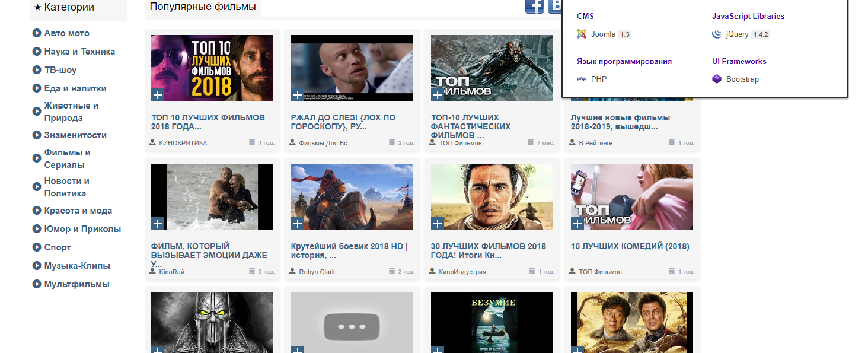
Task: Click the jQuery library icon
Action: tap(716, 34)
